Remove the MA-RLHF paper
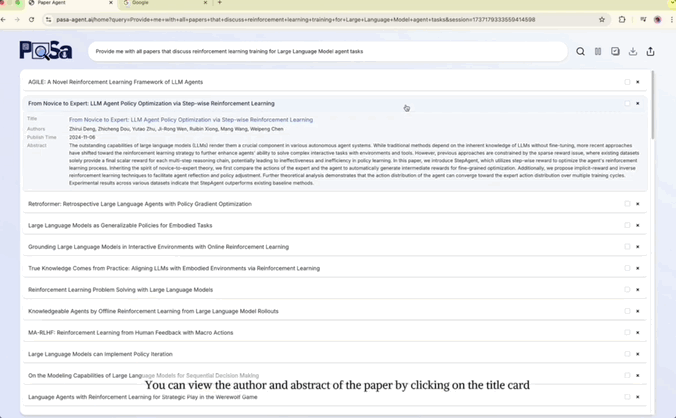Image resolution: width=676 pixels, height=418 pixels. (638, 333)
